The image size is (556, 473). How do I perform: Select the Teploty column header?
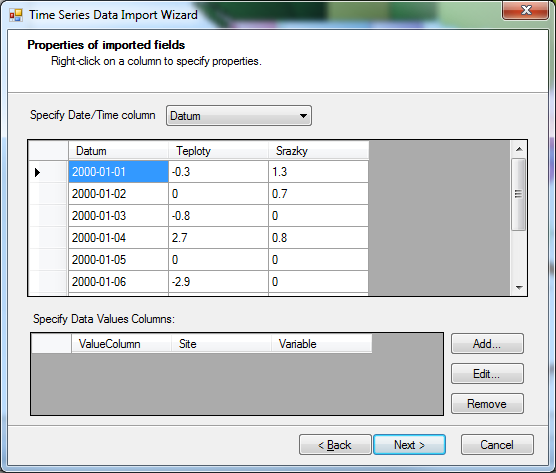[218, 151]
